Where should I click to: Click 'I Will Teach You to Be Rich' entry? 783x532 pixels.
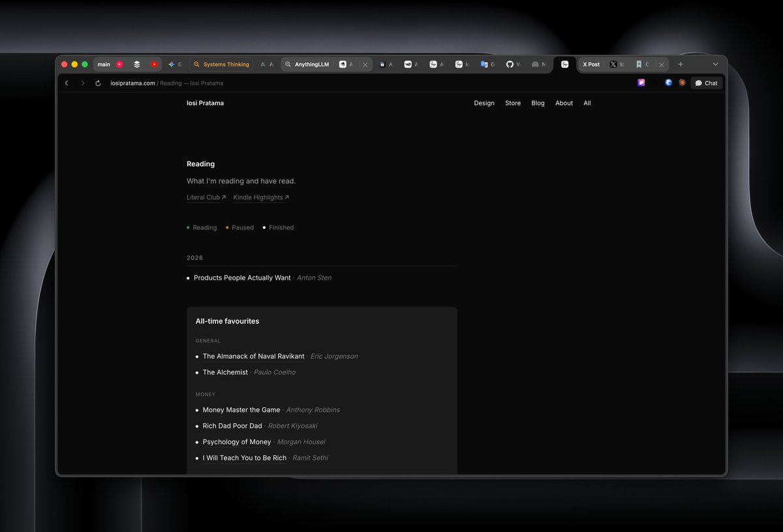point(245,458)
